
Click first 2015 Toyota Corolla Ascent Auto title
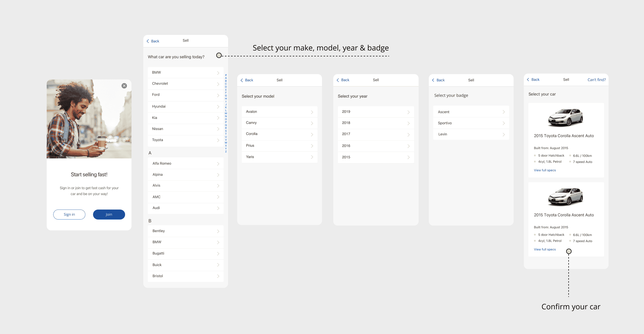click(564, 136)
